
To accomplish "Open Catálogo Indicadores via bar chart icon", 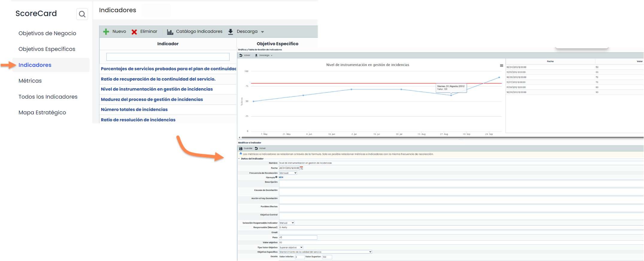I will [x=170, y=32].
